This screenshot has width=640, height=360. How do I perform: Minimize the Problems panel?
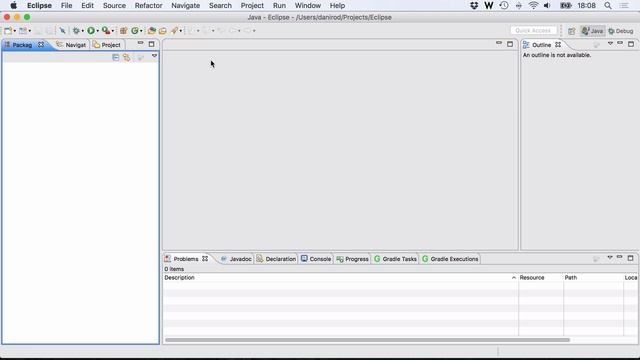click(x=620, y=257)
